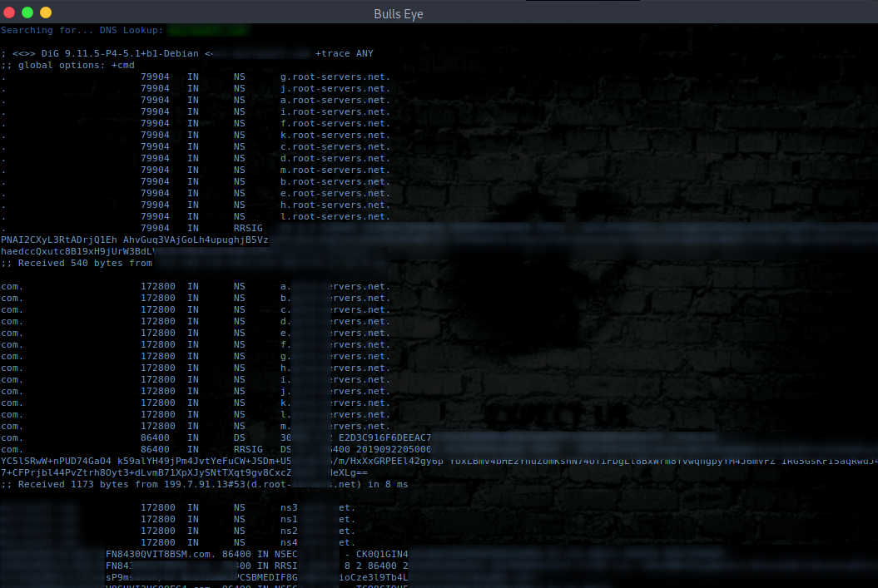This screenshot has height=588, width=878.
Task: Click the ns1 nameserver entry
Action: (x=289, y=519)
